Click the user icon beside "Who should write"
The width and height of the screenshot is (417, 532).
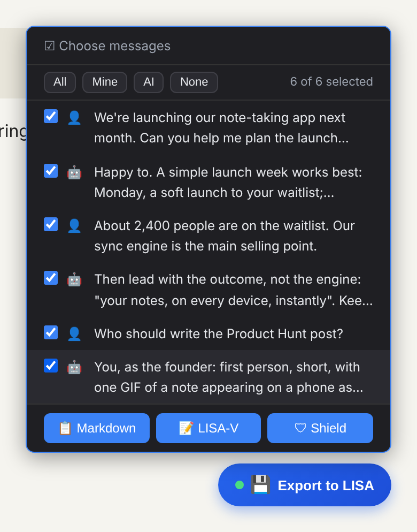74,334
